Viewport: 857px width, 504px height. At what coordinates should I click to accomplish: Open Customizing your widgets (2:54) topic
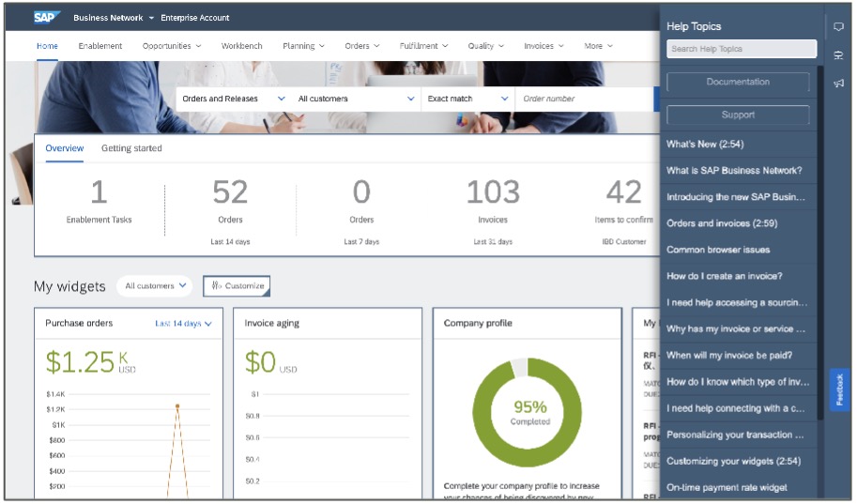tap(739, 461)
